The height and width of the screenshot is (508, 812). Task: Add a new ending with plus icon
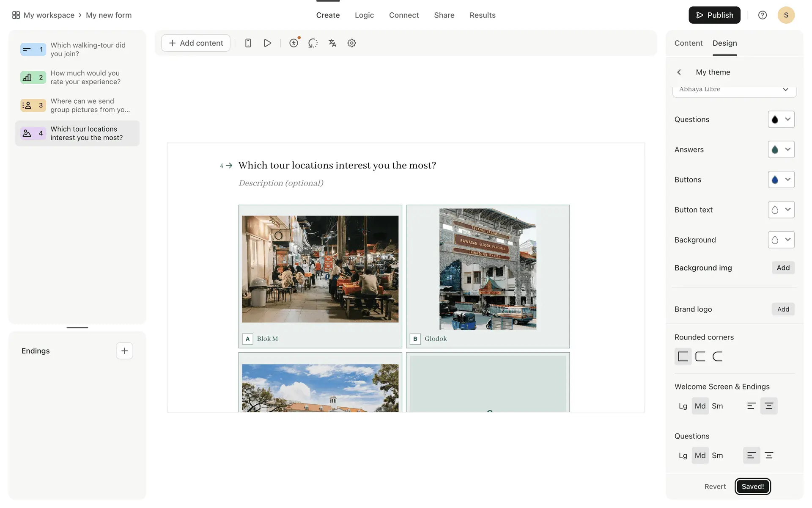pos(124,351)
